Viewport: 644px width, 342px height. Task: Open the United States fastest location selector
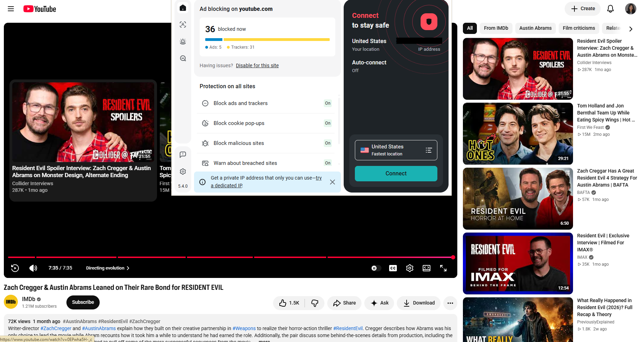point(396,150)
